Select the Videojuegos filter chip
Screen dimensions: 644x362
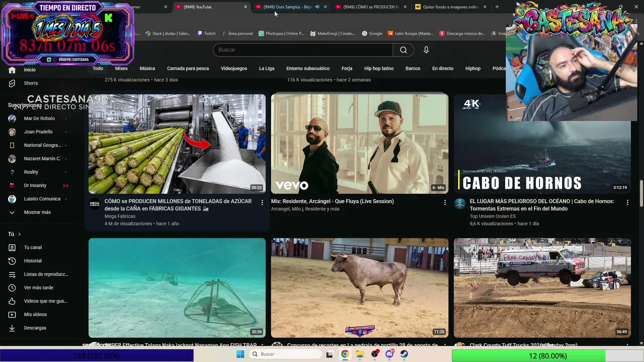click(234, 68)
